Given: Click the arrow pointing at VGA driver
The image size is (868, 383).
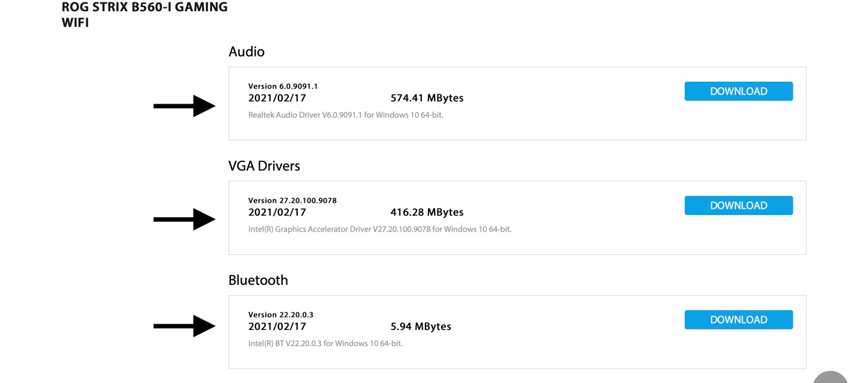Looking at the screenshot, I should point(184,219).
